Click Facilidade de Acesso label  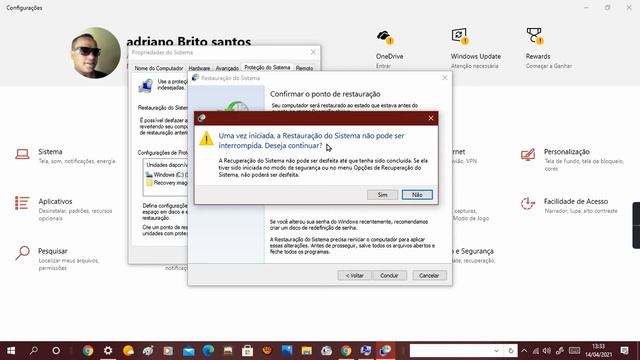[576, 201]
